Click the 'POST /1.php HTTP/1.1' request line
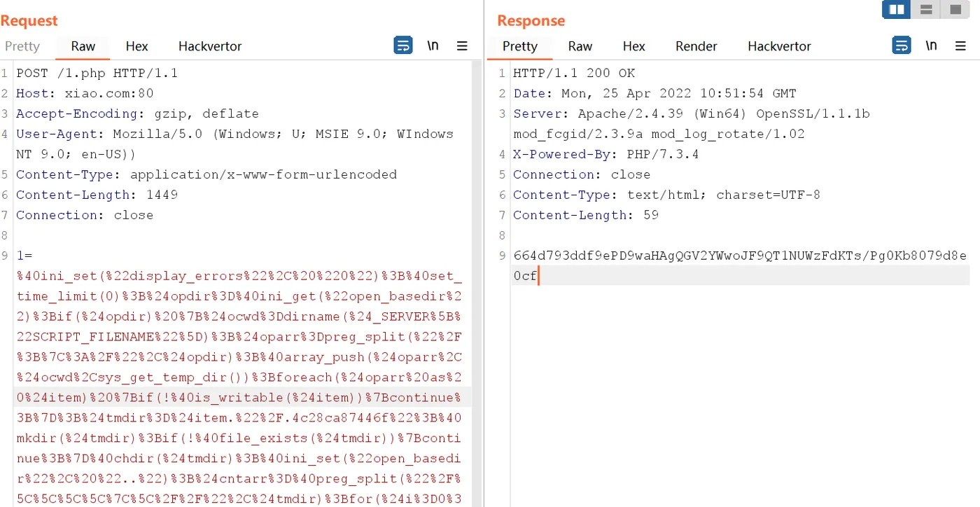 pos(97,73)
